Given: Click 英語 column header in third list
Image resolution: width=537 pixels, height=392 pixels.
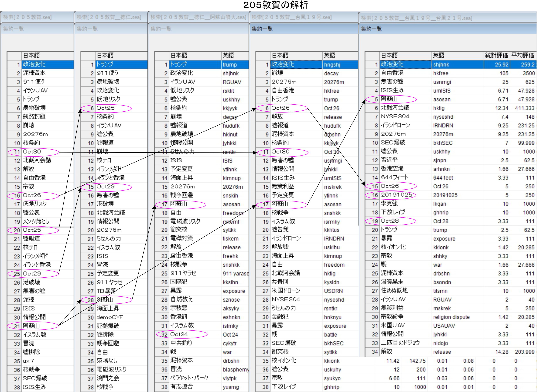Looking at the screenshot, I should pos(228,56).
